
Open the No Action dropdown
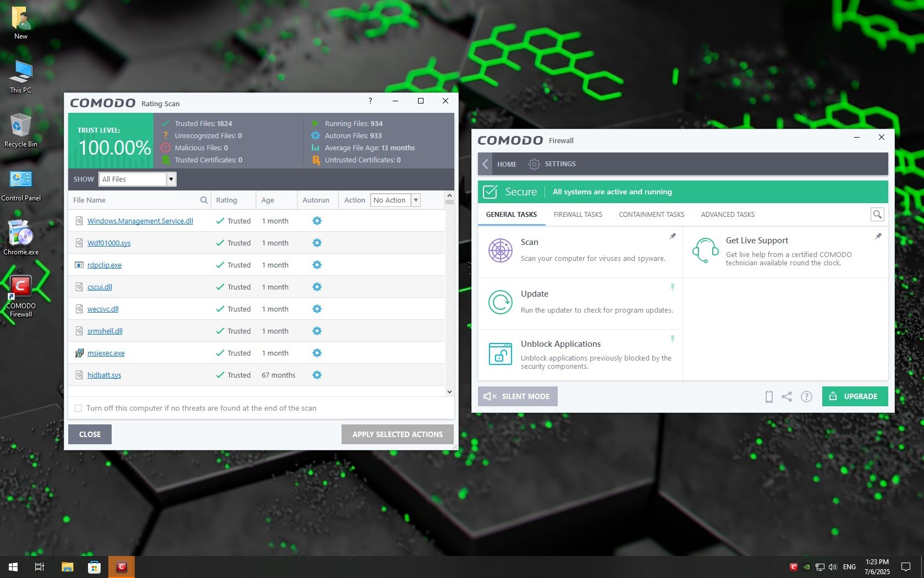(x=416, y=200)
